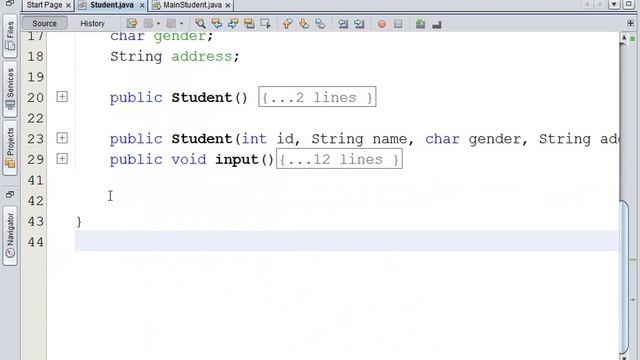640x360 pixels.
Task: Expand the folded input() method at line 29
Action: click(62, 158)
